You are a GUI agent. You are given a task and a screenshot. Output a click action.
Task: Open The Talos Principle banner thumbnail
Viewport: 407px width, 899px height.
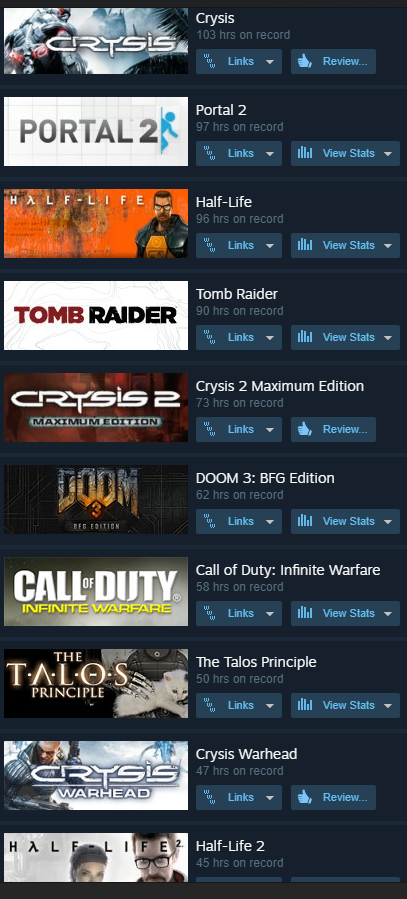coord(96,683)
